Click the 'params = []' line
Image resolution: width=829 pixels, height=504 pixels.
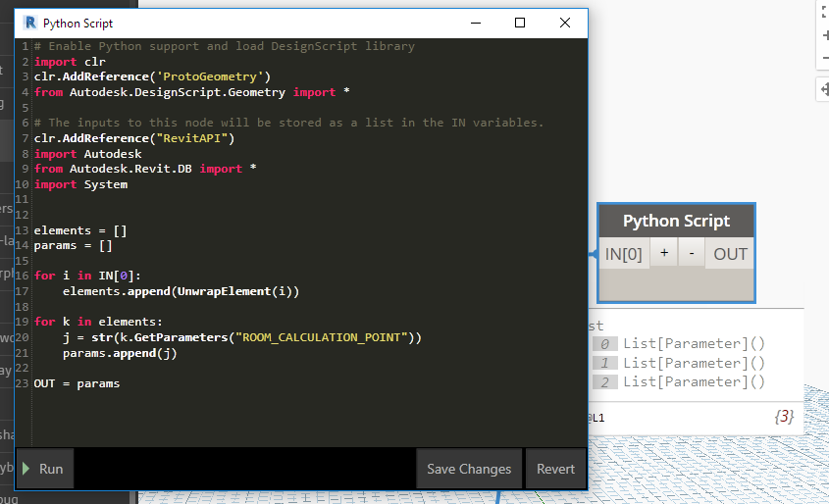tap(73, 246)
